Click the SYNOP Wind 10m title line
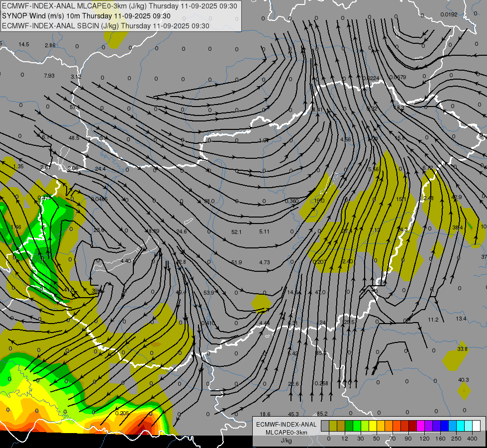Screen dimensions: 487x448 coord(87,16)
